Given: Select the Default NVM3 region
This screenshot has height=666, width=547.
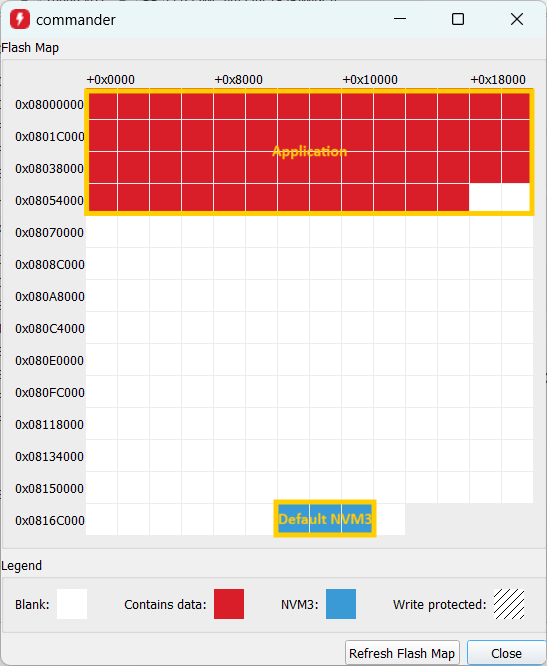Looking at the screenshot, I should tap(325, 519).
